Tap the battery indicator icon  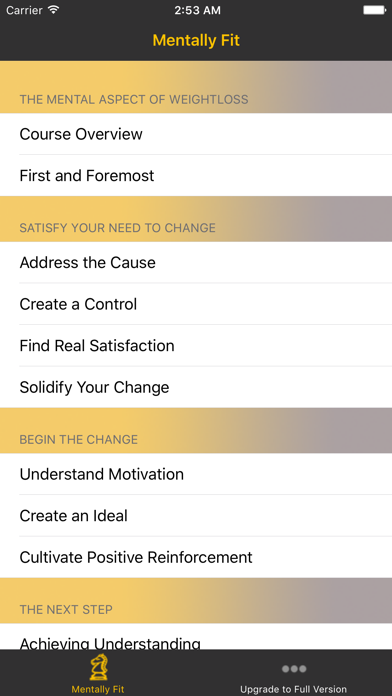click(374, 10)
